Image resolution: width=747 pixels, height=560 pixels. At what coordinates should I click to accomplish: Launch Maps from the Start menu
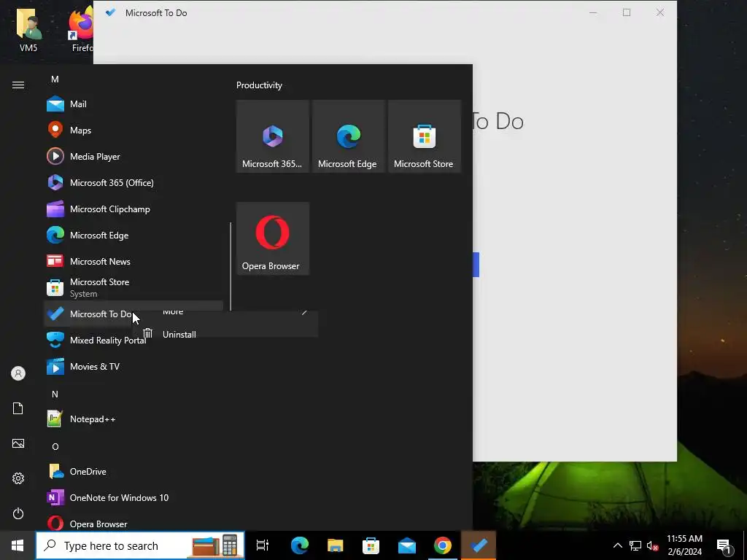[x=133, y=130]
